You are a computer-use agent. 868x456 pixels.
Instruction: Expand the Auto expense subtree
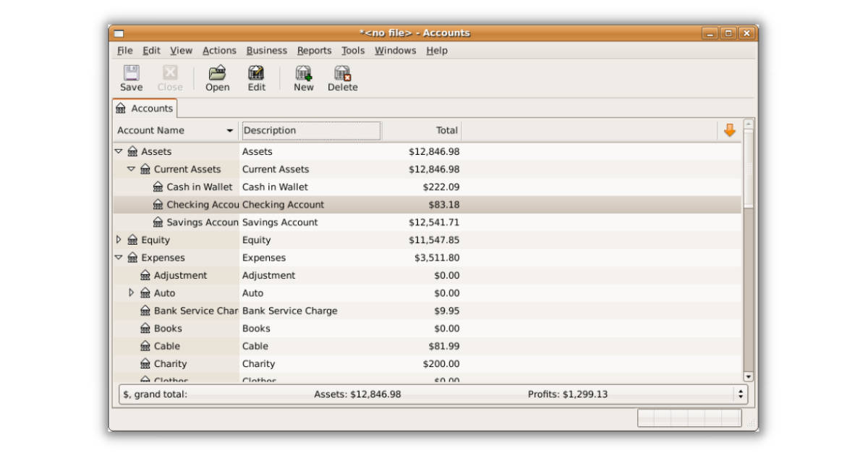132,292
